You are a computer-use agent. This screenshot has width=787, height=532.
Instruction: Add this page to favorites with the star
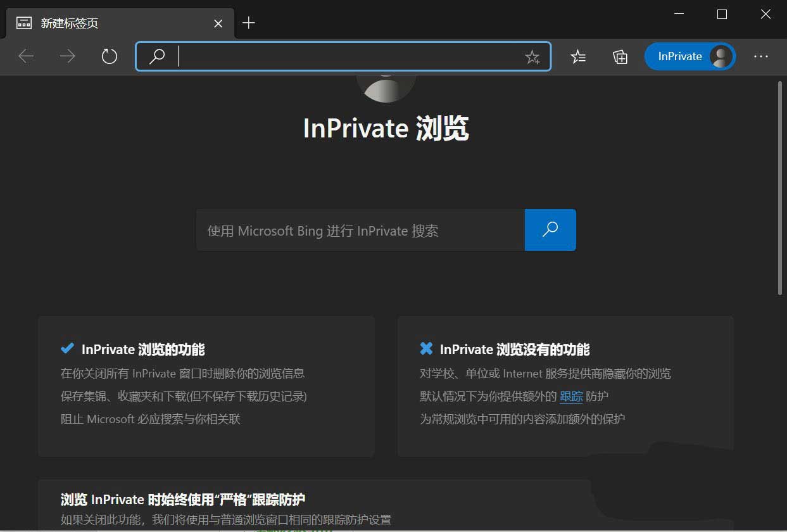533,56
